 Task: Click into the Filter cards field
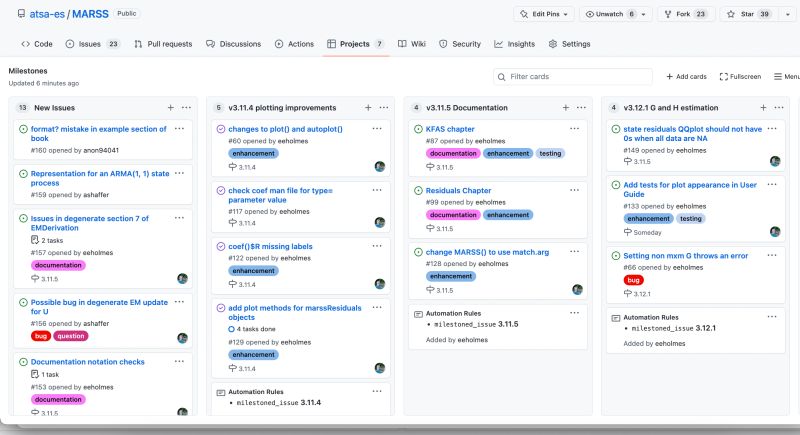coord(573,76)
